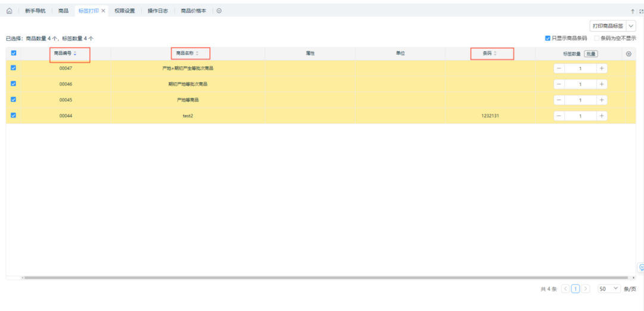
Task: Click label quantity field for 00045
Action: (x=580, y=99)
